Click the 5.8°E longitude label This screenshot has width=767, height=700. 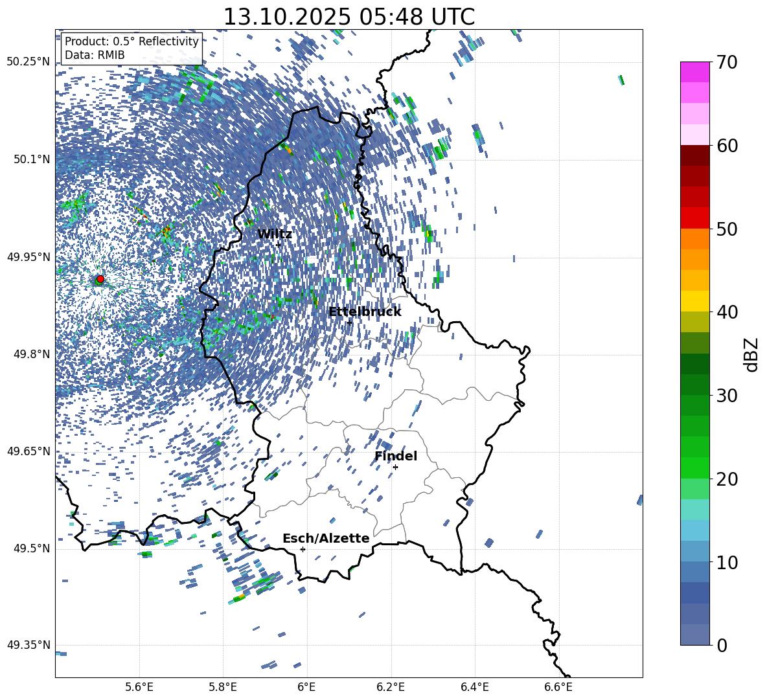(223, 687)
